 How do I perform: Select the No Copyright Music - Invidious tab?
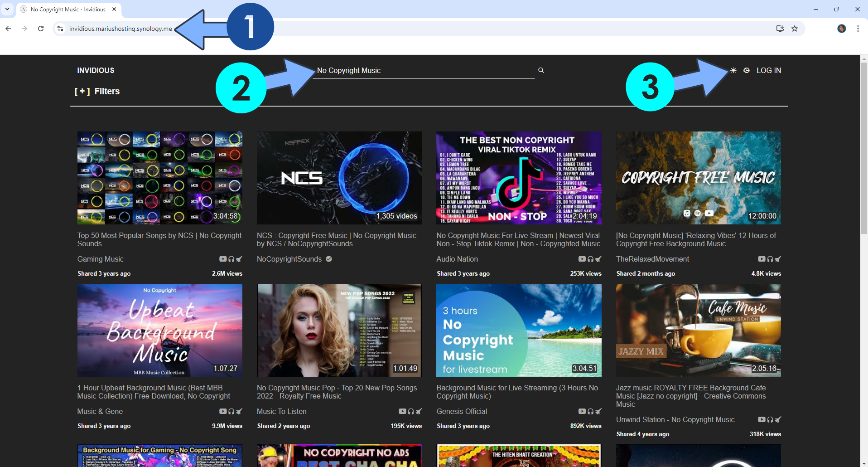(68, 9)
